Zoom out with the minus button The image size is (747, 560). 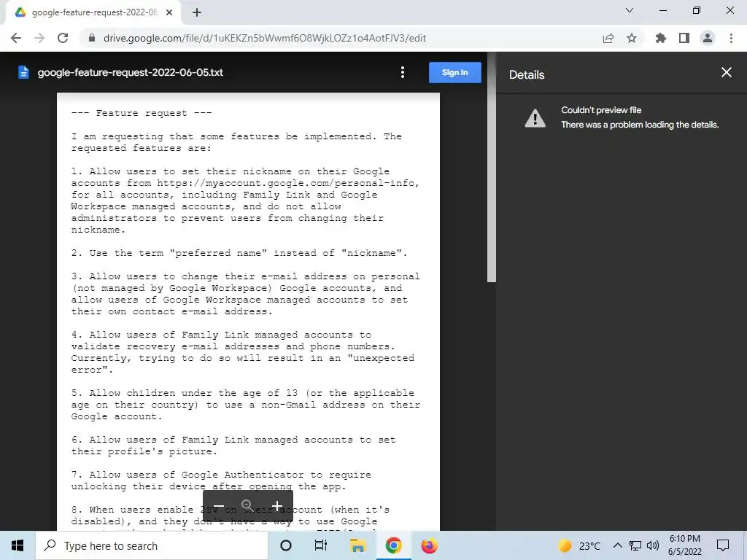point(219,506)
